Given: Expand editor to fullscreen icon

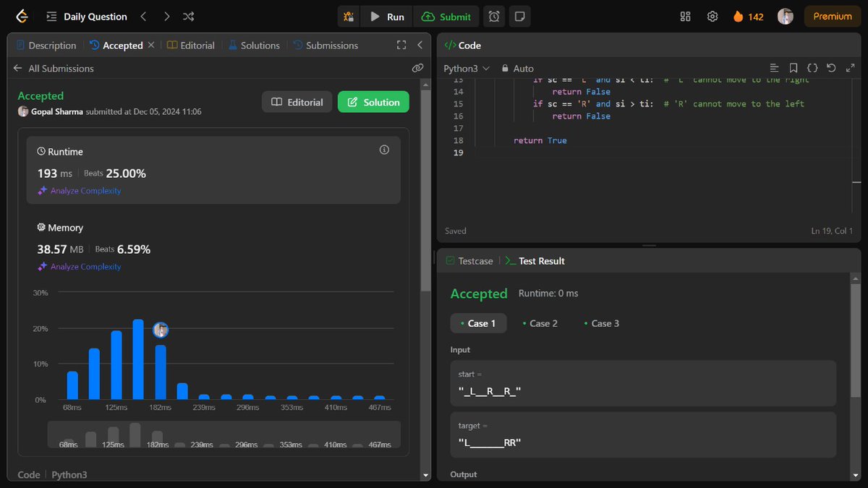Looking at the screenshot, I should [x=850, y=68].
